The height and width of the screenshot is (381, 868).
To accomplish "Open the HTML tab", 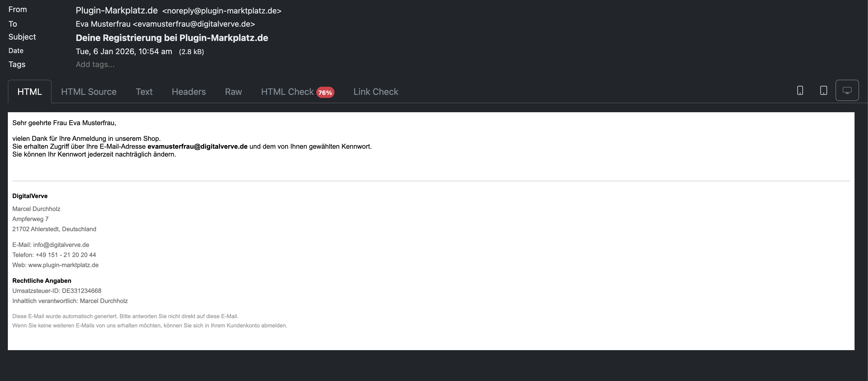I will click(30, 92).
